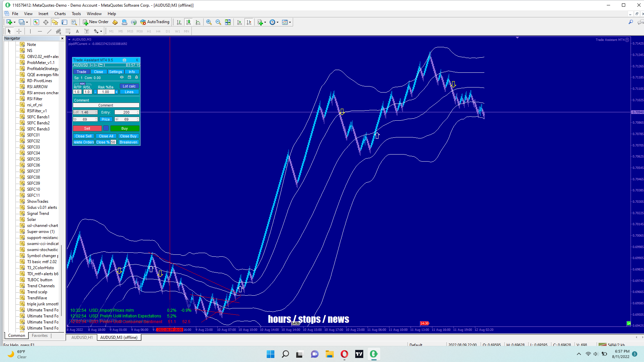Switch chart to candlesticks view

tap(189, 22)
